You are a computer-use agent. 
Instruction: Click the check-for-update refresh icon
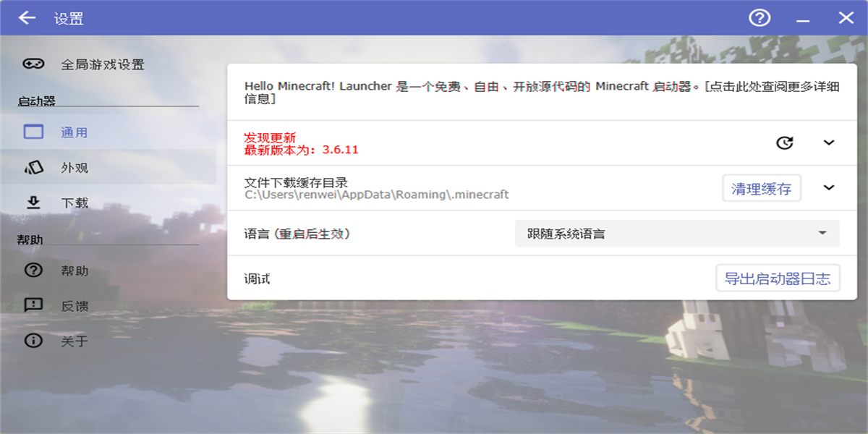[x=785, y=143]
